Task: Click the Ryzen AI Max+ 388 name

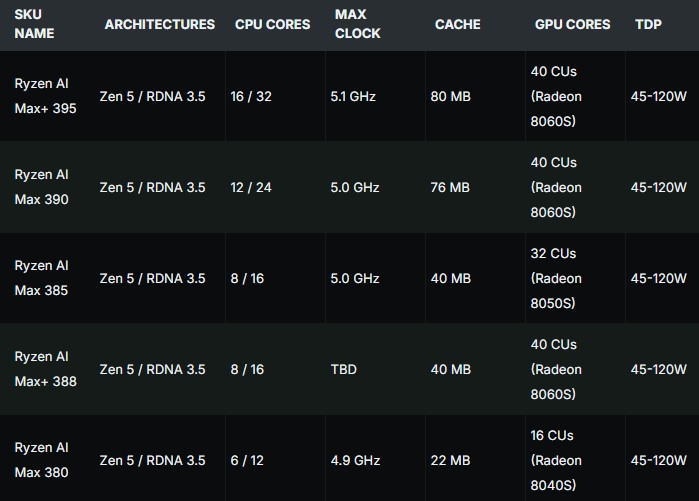Action: pos(45,369)
